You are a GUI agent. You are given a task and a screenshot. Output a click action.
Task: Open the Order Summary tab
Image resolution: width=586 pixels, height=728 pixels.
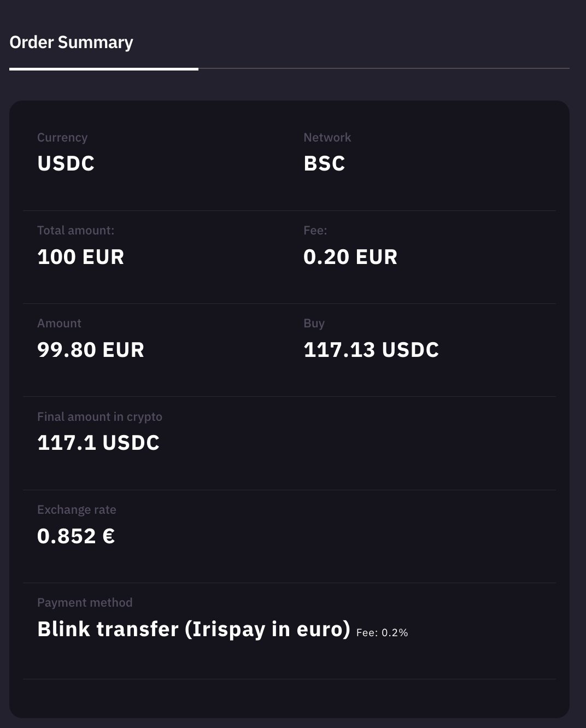(x=72, y=43)
